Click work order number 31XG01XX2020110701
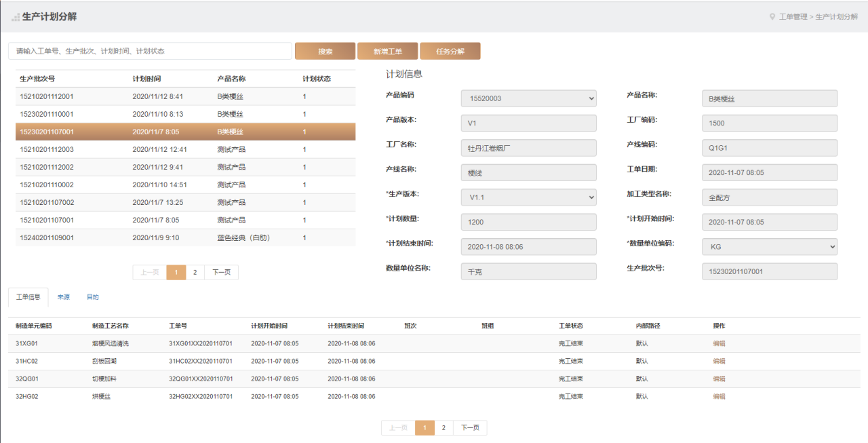Screen dimensions: 868x443 point(201,344)
